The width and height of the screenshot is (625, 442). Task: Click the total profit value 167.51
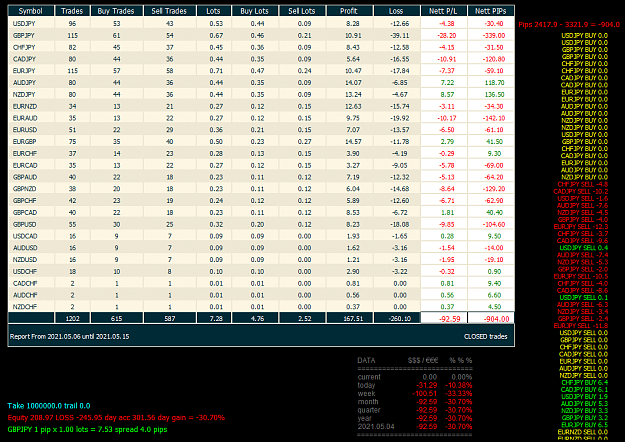point(353,318)
